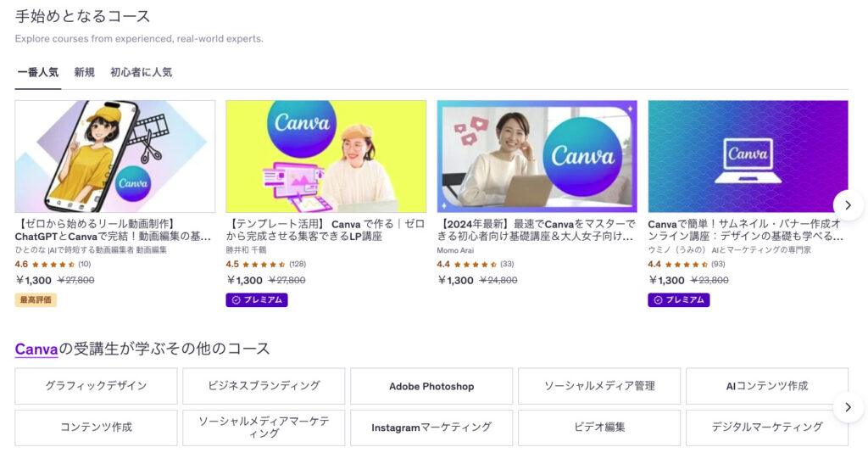
Task: Switch to the 新規 tab
Action: tap(84, 73)
